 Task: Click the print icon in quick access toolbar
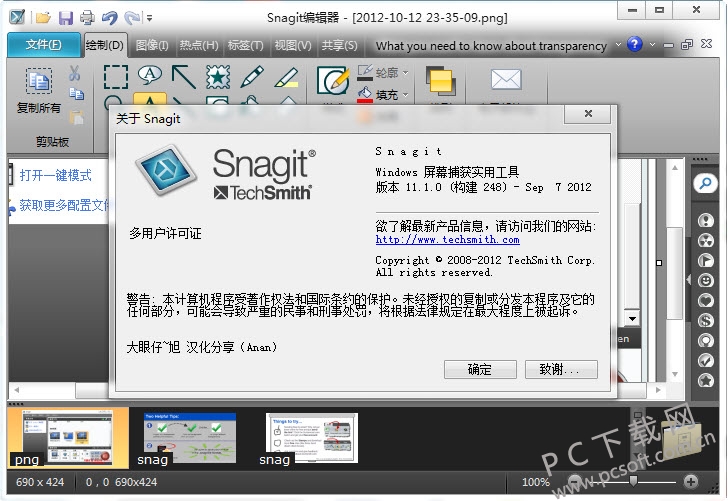[87, 18]
